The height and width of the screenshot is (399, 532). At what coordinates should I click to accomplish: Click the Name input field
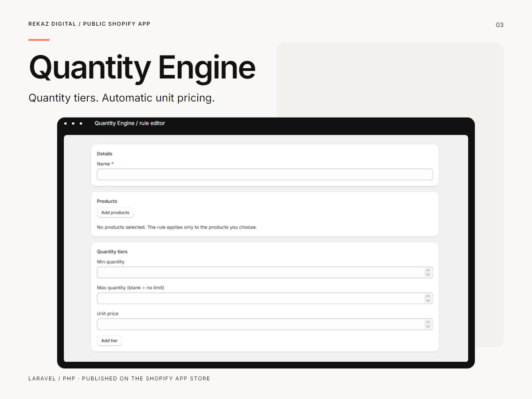coord(265,174)
